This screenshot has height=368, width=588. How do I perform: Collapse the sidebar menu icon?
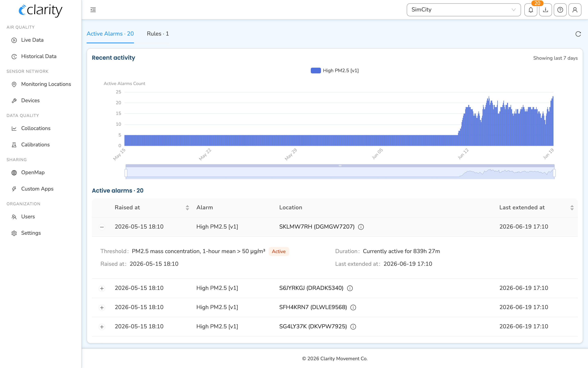[x=93, y=10]
